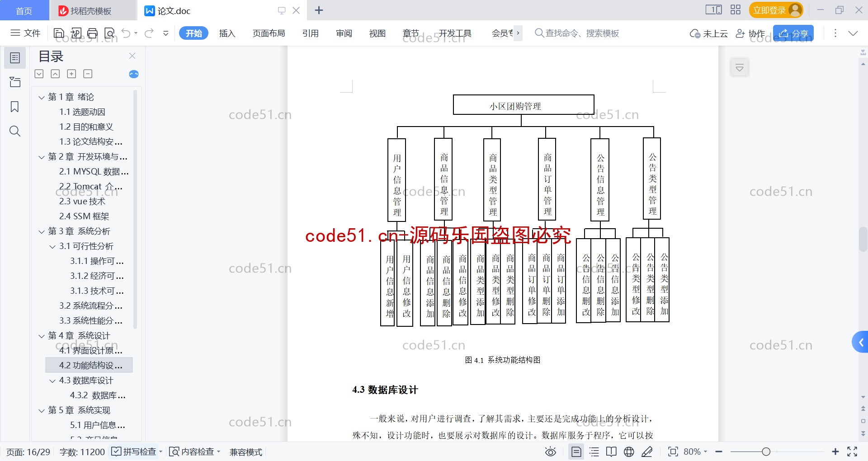
Task: Collapse 第4章 系统设计 tree node
Action: (42, 336)
